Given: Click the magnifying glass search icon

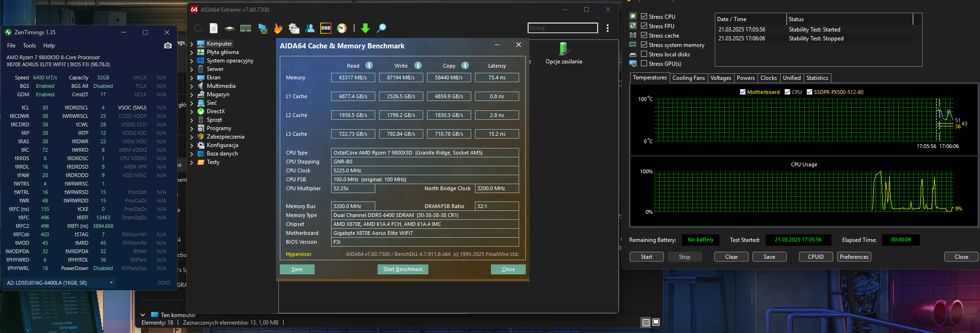Looking at the screenshot, I should coord(381,28).
